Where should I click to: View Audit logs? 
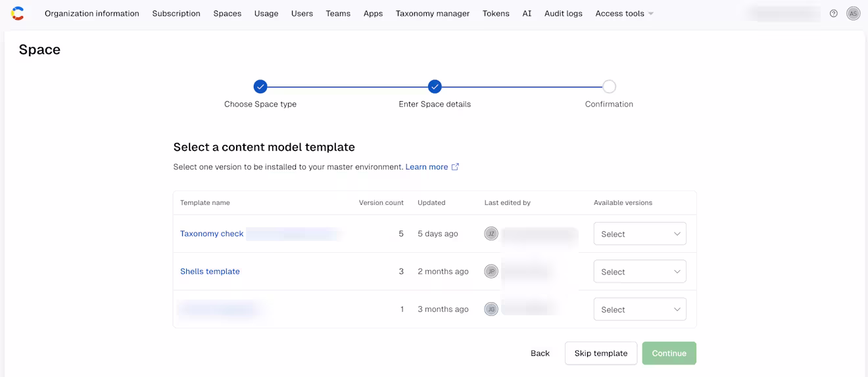(564, 13)
